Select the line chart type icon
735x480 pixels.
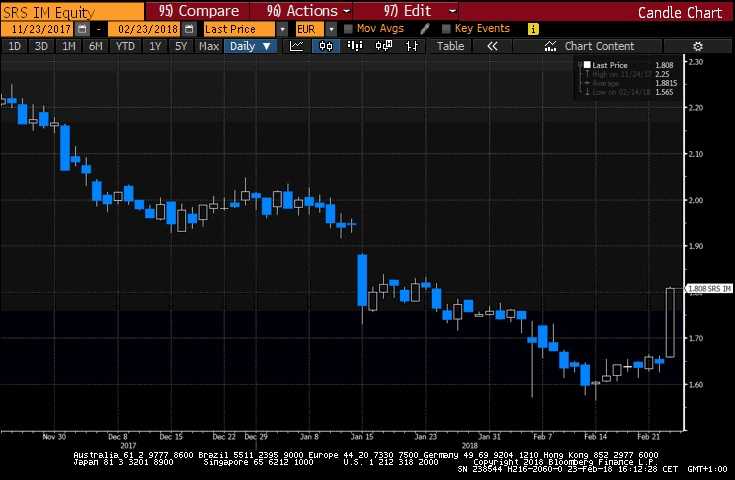pos(296,46)
